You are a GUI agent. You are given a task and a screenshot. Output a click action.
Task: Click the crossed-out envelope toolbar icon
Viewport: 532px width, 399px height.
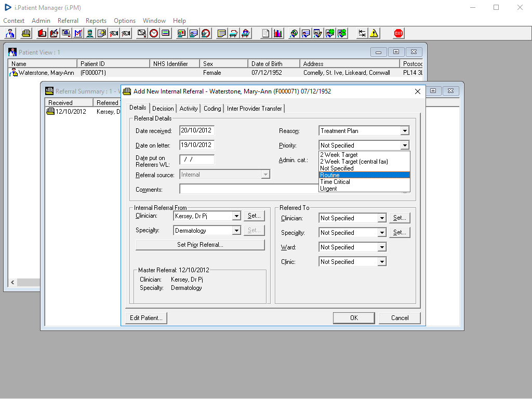142,33
